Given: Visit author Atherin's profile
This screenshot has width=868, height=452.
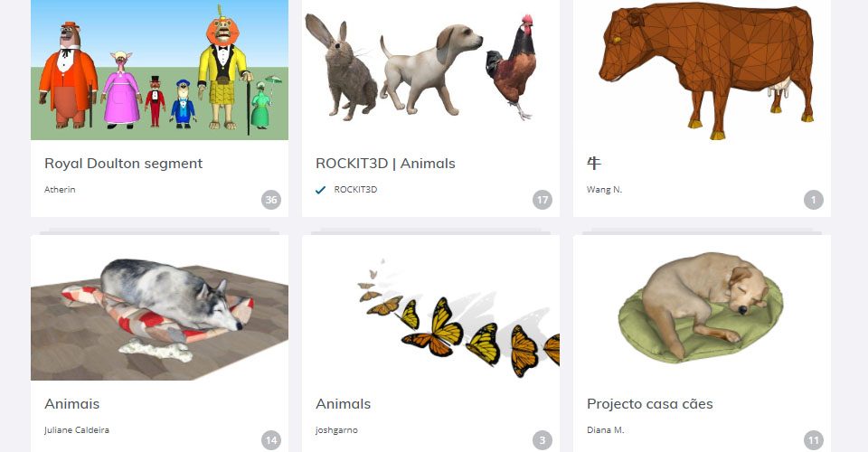Looking at the screenshot, I should 60,189.
